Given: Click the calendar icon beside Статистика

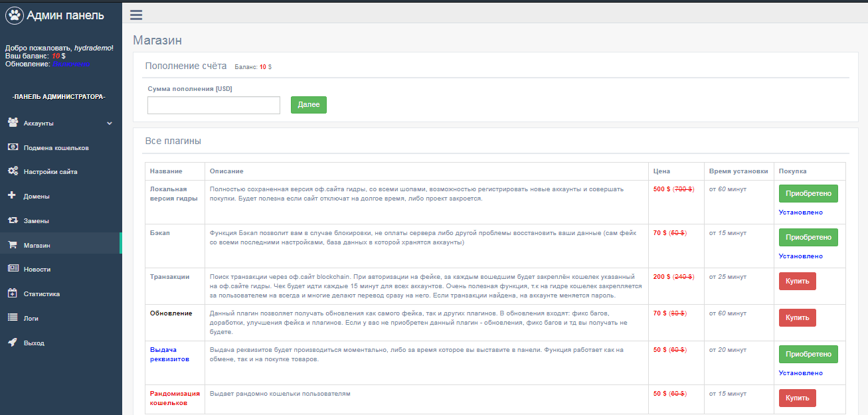Looking at the screenshot, I should click(12, 293).
